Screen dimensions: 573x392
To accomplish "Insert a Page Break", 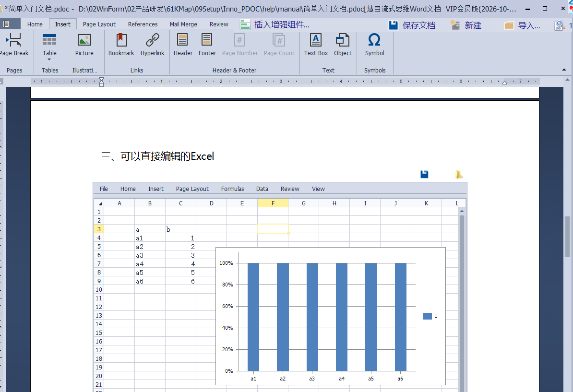I will click(x=14, y=45).
